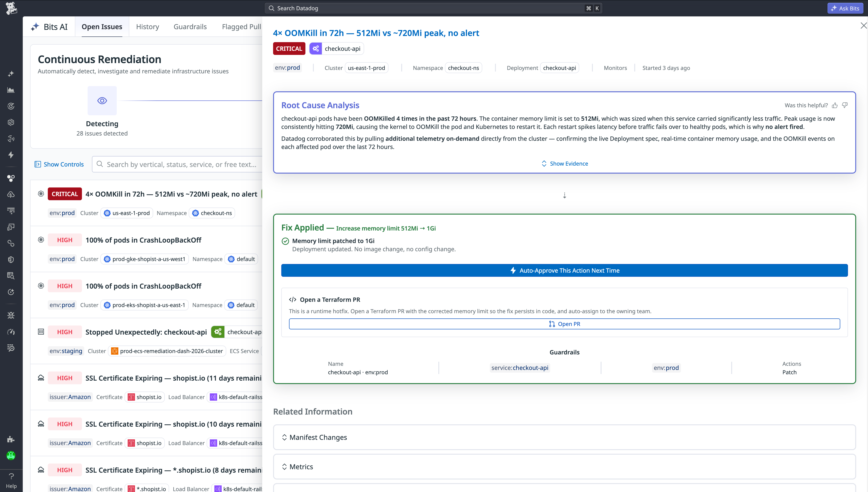Open the lightning-bolt Actions icon in sidebar
This screenshot has width=868, height=492.
[x=11, y=155]
